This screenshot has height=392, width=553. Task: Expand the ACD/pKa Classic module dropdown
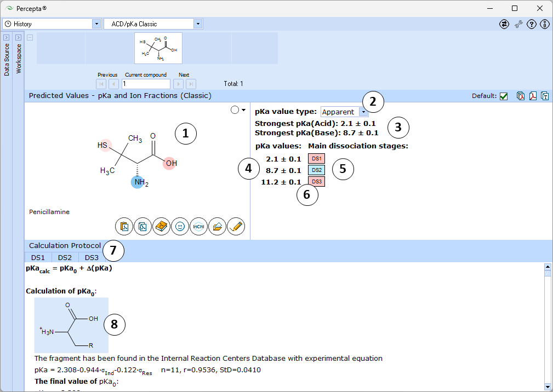pyautogui.click(x=198, y=24)
